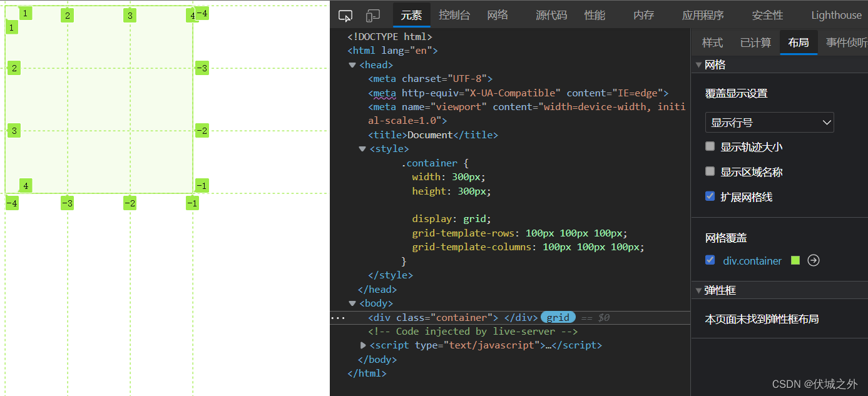Enable the 显示区域名称 checkbox
Image resolution: width=868 pixels, height=396 pixels.
tap(710, 171)
